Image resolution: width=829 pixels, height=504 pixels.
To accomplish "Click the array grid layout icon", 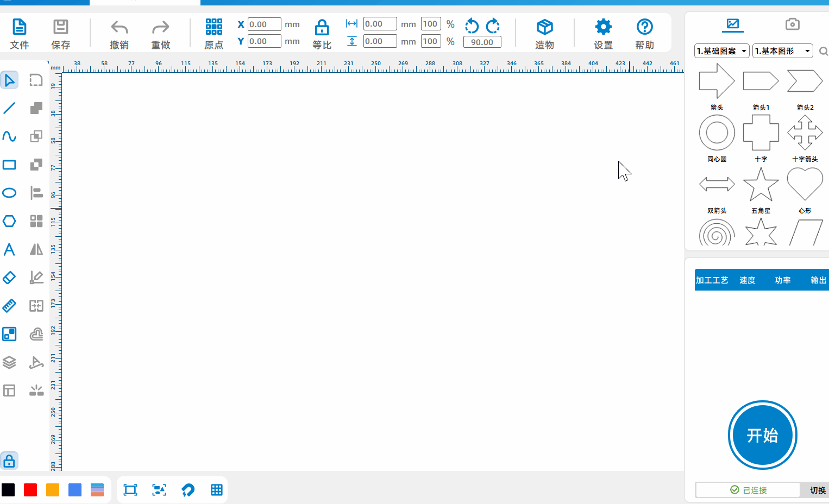I will [x=36, y=221].
